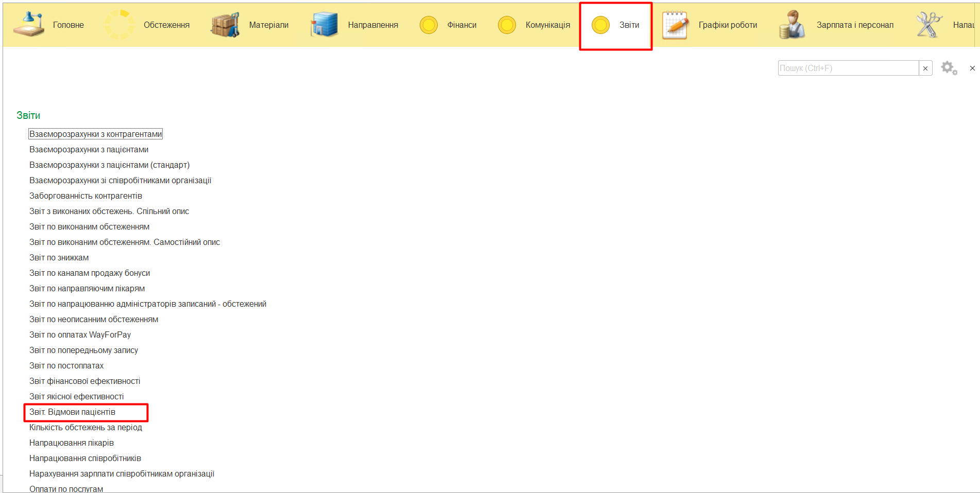
Task: Clear the search field with the X button
Action: click(925, 68)
